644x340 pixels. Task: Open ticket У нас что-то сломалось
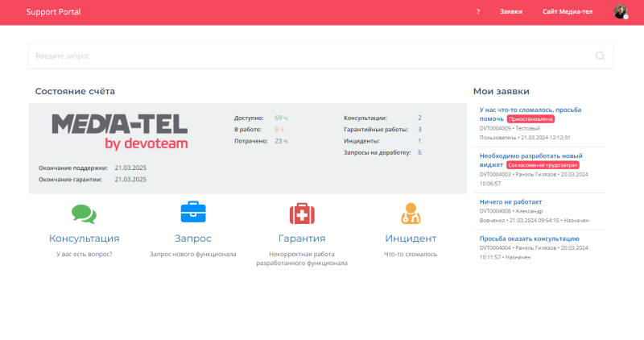pos(530,114)
